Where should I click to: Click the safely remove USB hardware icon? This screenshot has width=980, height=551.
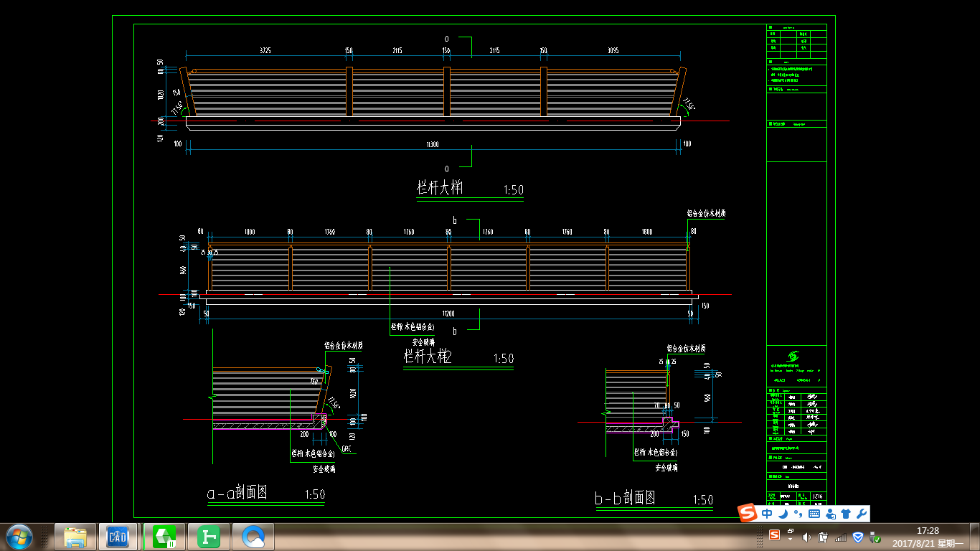(x=874, y=537)
